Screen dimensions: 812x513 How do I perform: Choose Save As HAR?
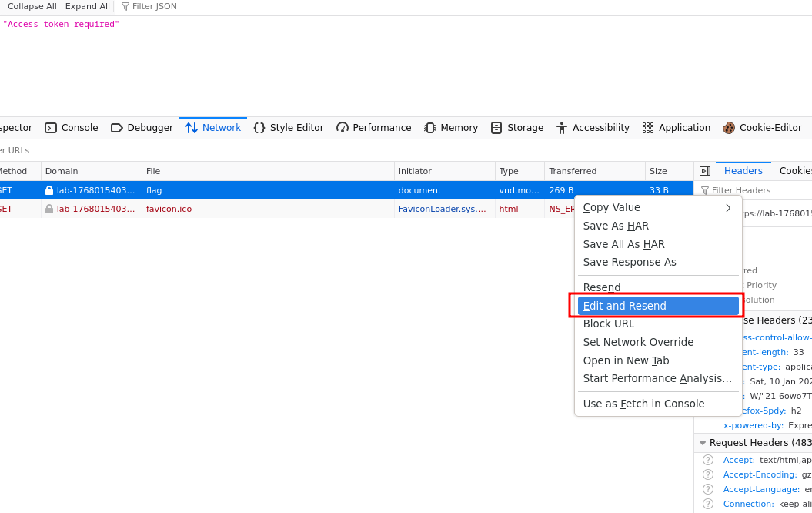tap(658, 226)
